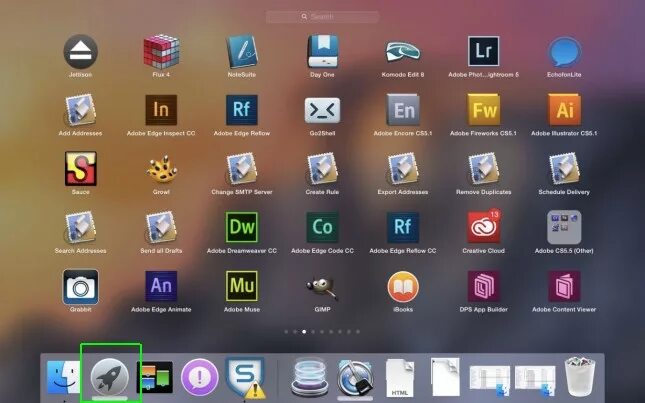Launch Adobe Photoshop Lightroom 5

(x=483, y=51)
